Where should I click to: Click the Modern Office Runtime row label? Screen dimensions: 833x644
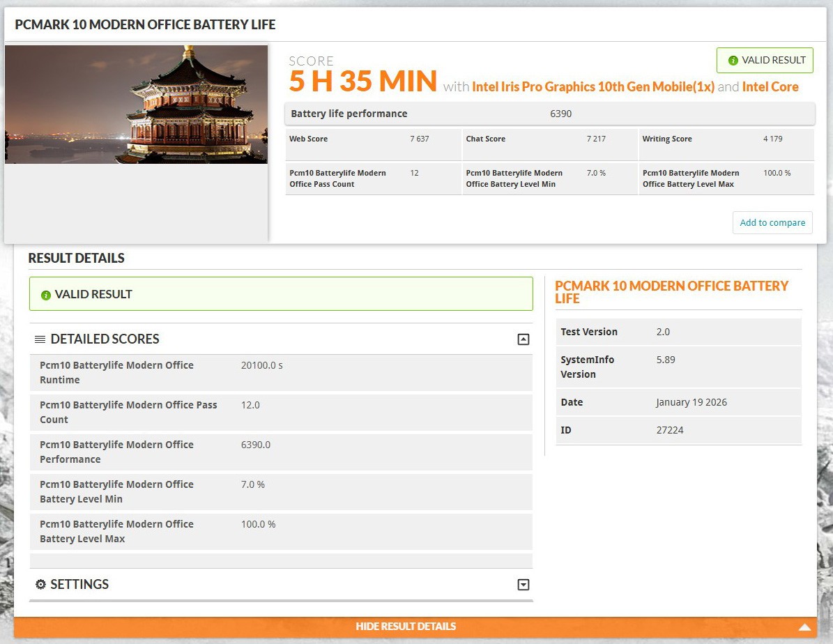tap(117, 372)
